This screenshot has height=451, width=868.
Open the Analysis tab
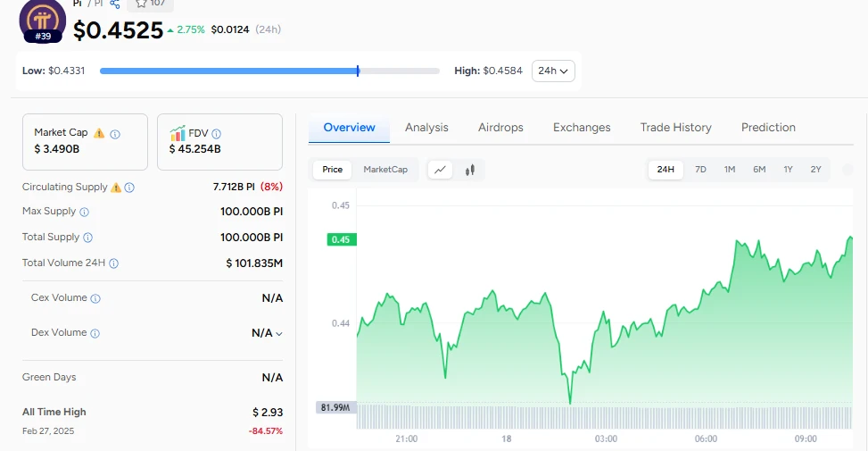426,128
